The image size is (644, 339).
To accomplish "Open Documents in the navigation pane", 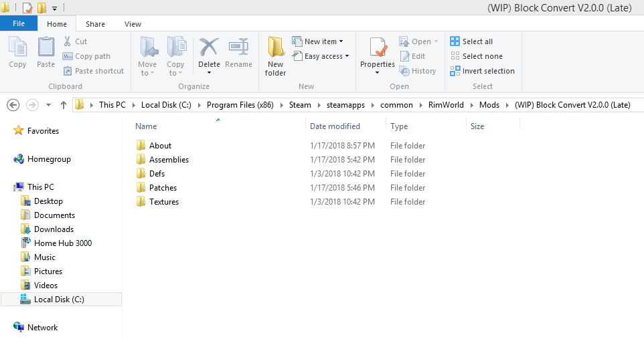I will click(x=54, y=215).
